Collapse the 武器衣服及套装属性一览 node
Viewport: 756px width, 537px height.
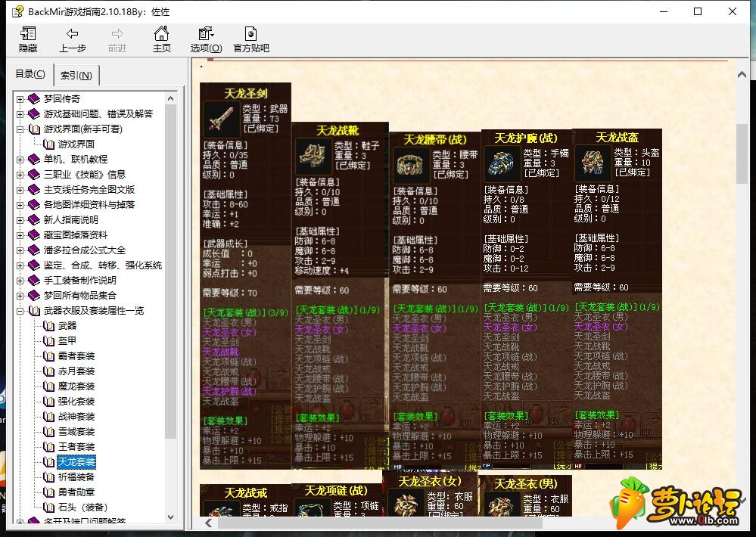point(20,310)
